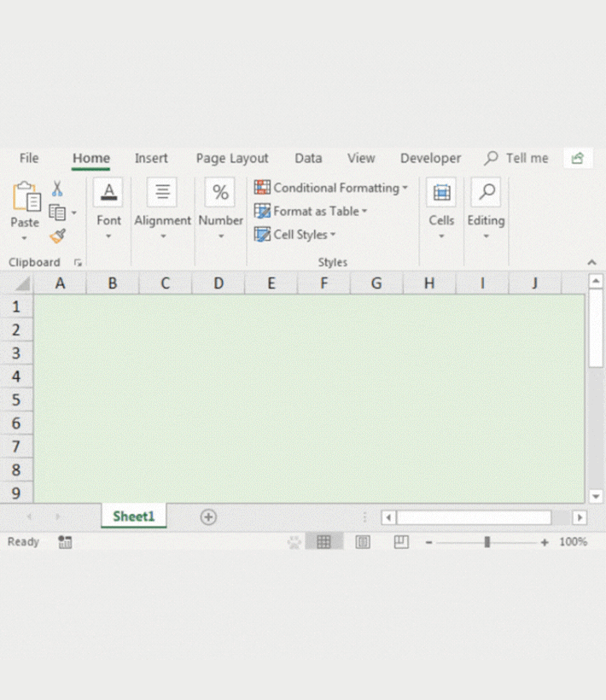
Task: Click zoom in plus button
Action: tap(545, 542)
